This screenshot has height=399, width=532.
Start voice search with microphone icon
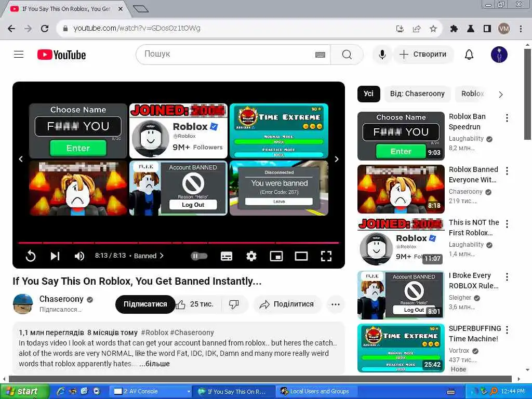pos(382,54)
